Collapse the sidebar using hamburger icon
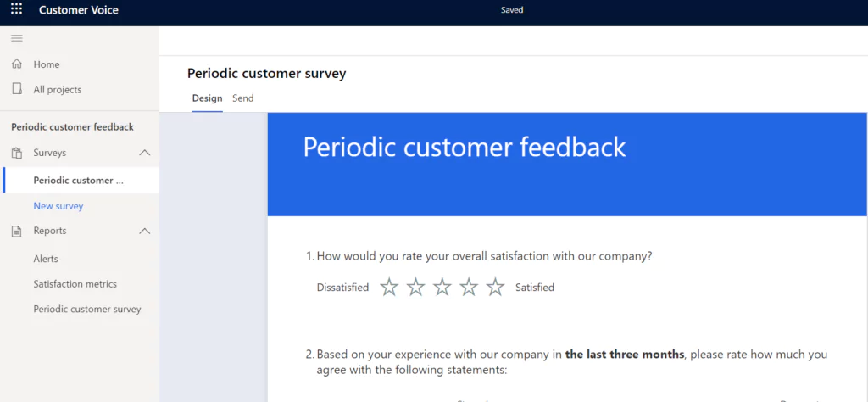The height and width of the screenshot is (402, 868). click(x=17, y=38)
